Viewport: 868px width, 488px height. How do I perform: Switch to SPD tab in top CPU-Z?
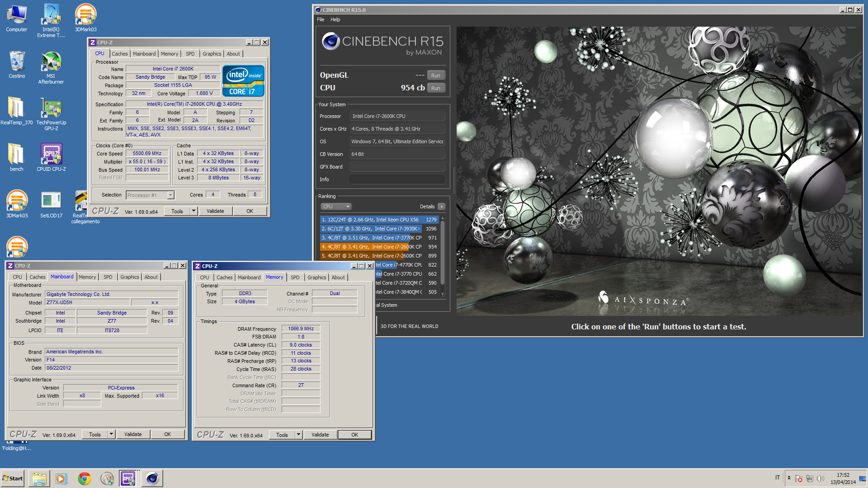tap(190, 54)
